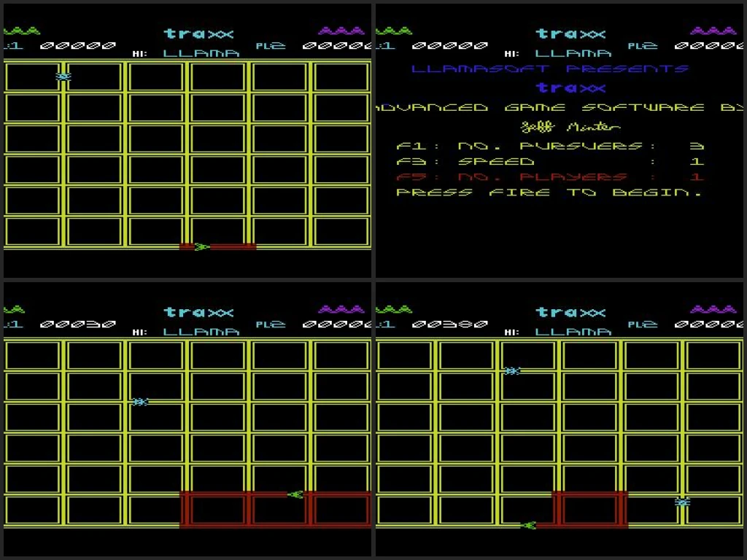Screen dimensions: 747x560
Task: Click the blue pursuer in top-left screenshot
Action: (x=63, y=77)
